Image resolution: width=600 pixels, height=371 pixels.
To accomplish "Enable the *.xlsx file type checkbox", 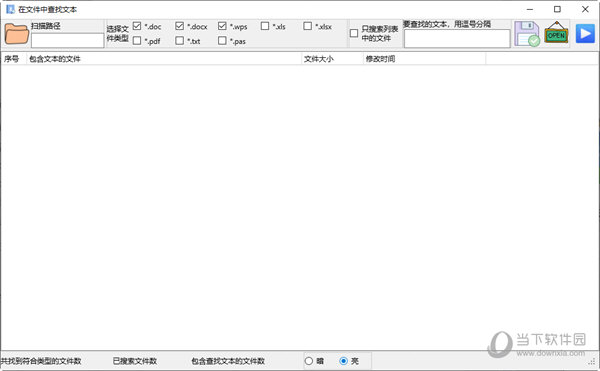I will [x=308, y=26].
